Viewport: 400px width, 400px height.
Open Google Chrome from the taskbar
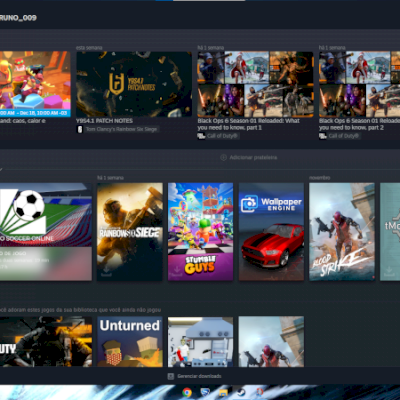[187, 392]
